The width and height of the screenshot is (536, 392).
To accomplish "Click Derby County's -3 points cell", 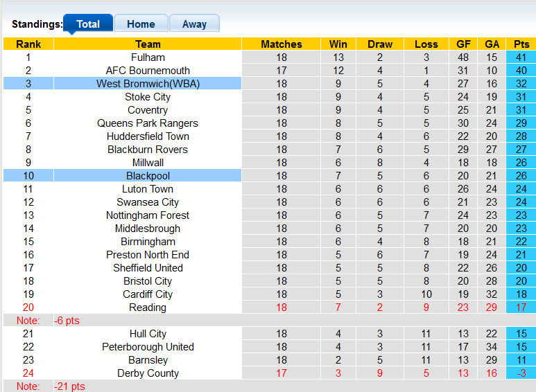I will [521, 373].
